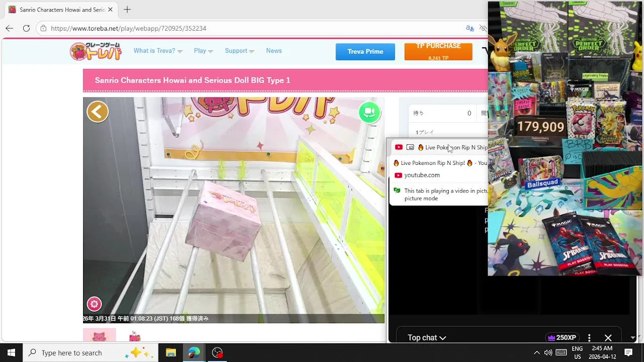This screenshot has height=362, width=644.
Task: Click the waiting count 0 in the queue panel
Action: tap(469, 114)
